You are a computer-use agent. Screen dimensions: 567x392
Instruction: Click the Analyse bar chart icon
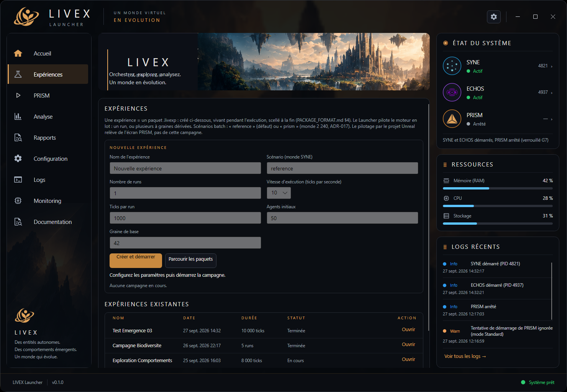18,116
